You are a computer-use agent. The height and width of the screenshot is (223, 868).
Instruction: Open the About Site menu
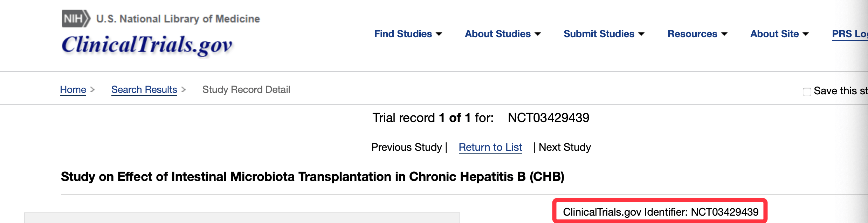pos(779,34)
